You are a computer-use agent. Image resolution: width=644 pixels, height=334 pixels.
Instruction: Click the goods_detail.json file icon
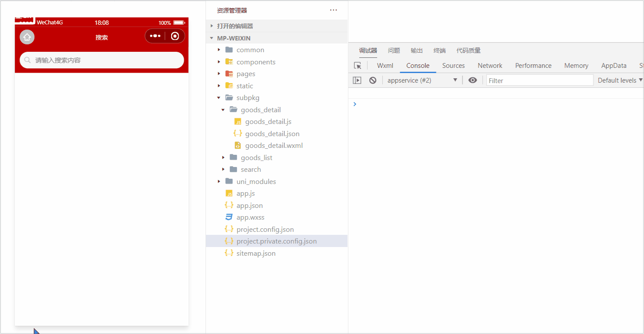238,134
